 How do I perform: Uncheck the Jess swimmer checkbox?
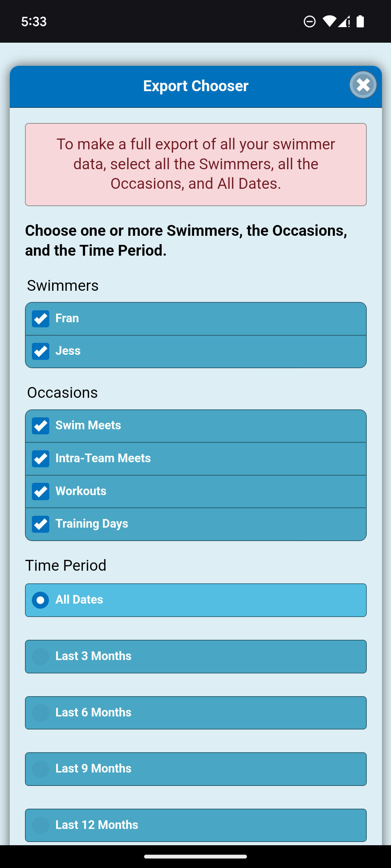coord(41,351)
